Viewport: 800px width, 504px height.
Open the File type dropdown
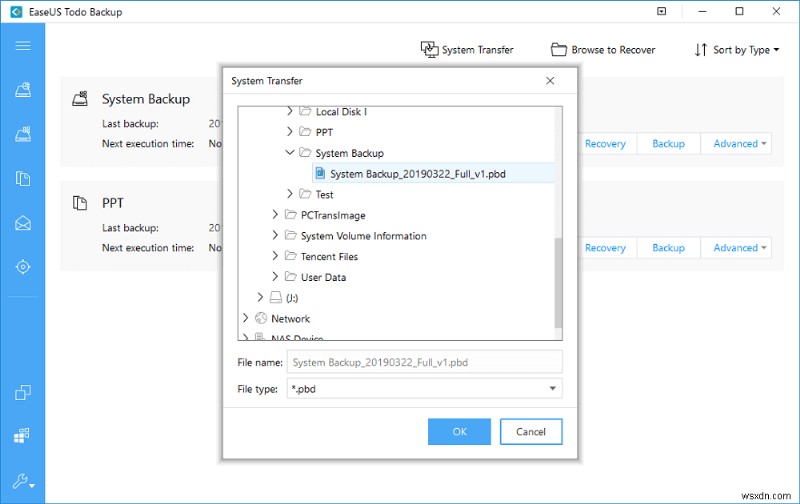point(424,389)
